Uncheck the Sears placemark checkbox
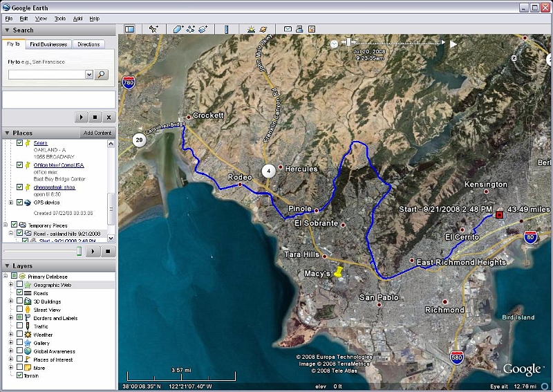The height and width of the screenshot is (392, 553). coord(20,143)
